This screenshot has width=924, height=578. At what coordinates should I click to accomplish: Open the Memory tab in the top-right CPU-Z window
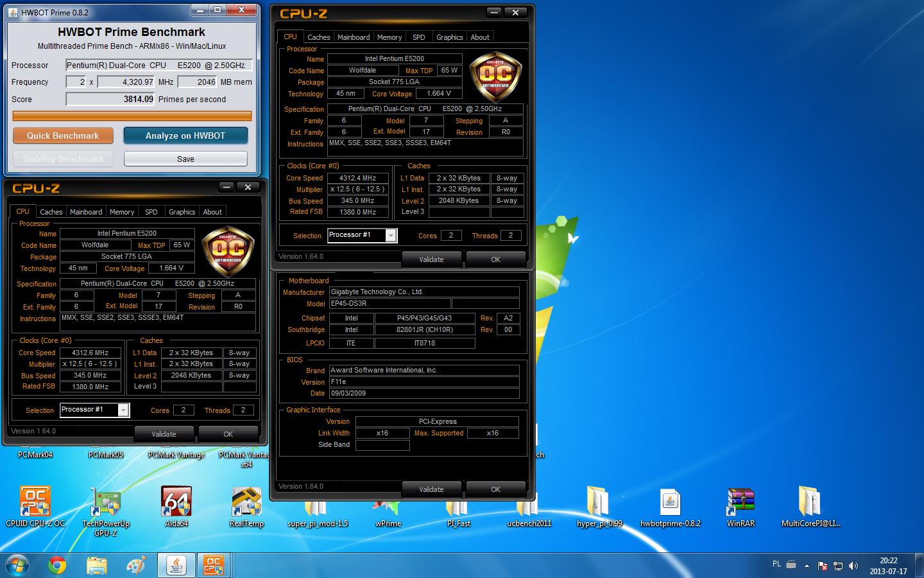[389, 37]
